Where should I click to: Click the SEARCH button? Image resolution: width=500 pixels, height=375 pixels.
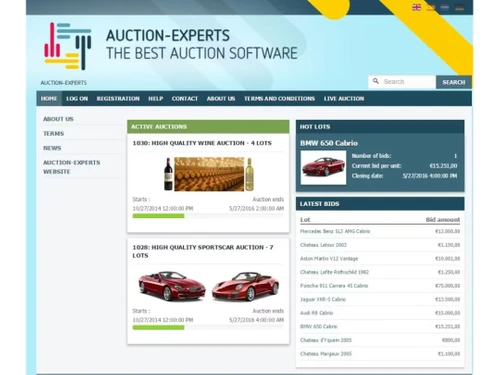coord(453,82)
